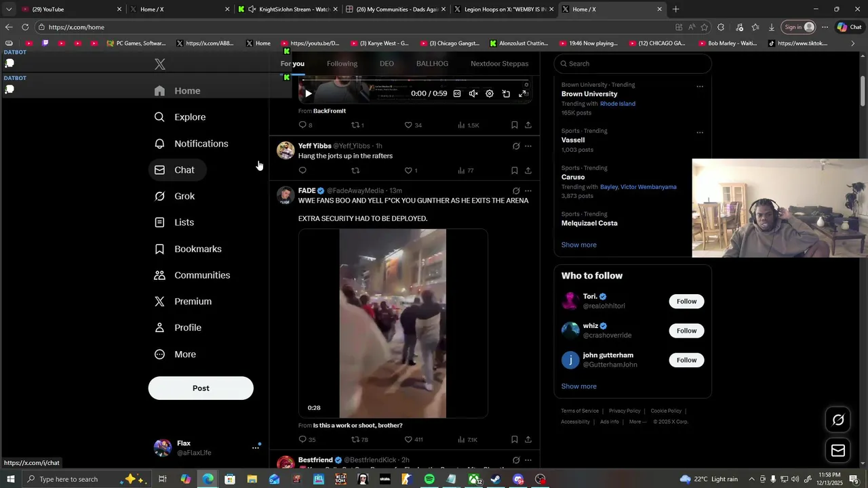This screenshot has height=488, width=868.
Task: Click Grok icon on the FADE post
Action: 516,191
